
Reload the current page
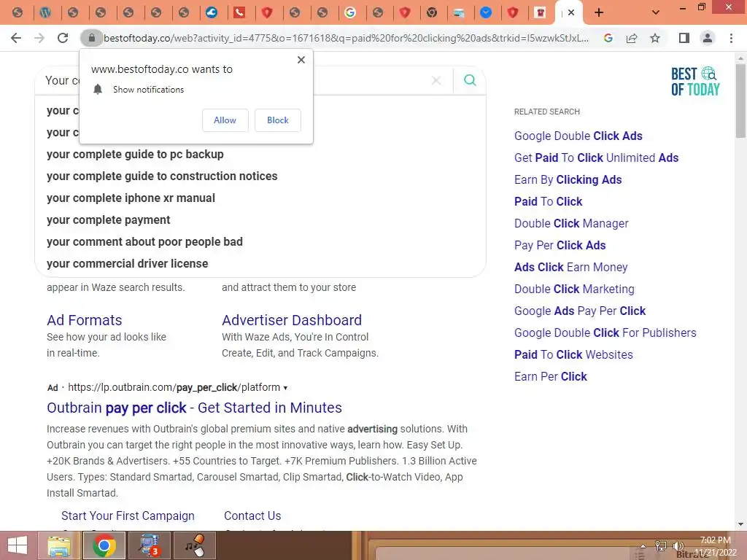point(63,38)
